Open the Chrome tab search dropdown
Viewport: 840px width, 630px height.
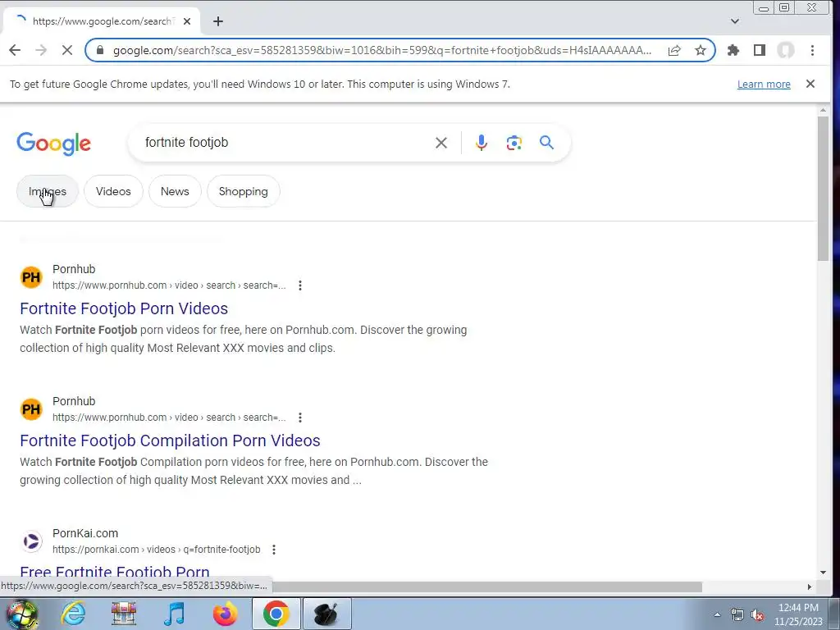(x=734, y=21)
